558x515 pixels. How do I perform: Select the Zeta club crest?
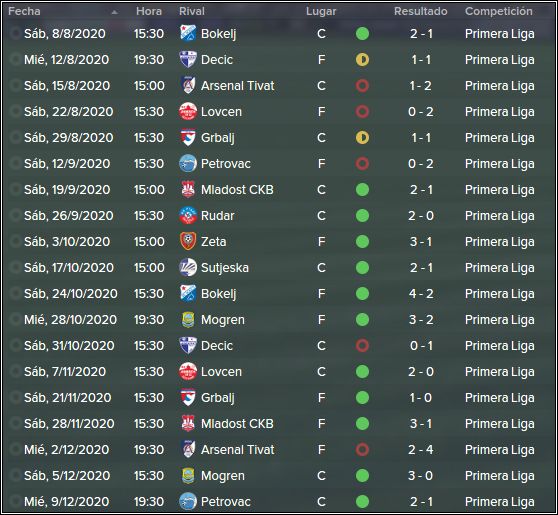[x=188, y=241]
